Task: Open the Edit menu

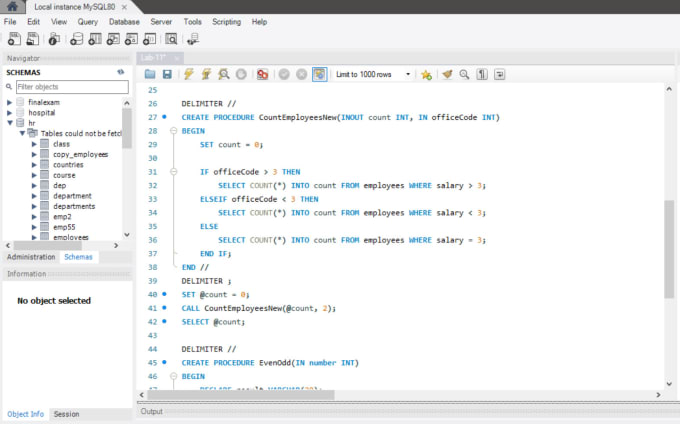Action: (33, 22)
